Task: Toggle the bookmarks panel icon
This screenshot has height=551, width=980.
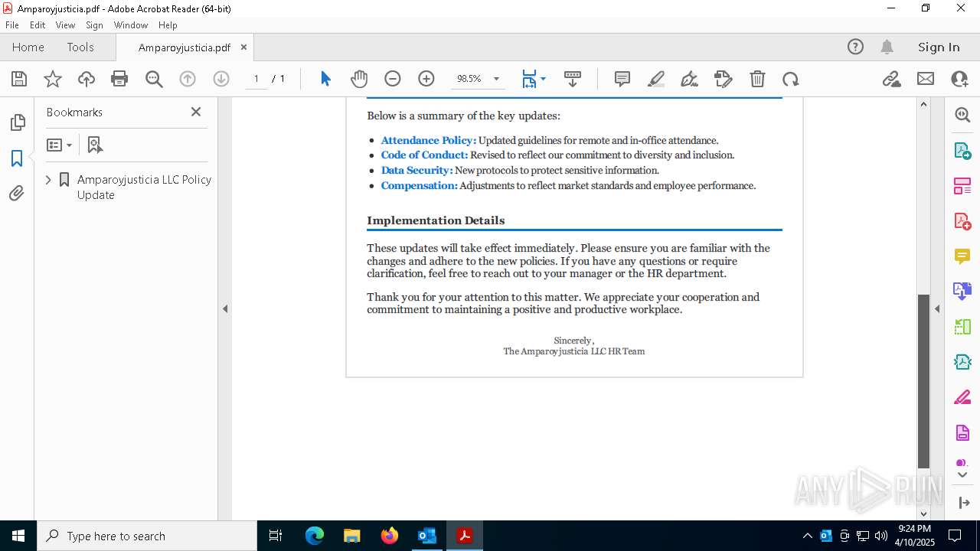Action: [17, 158]
